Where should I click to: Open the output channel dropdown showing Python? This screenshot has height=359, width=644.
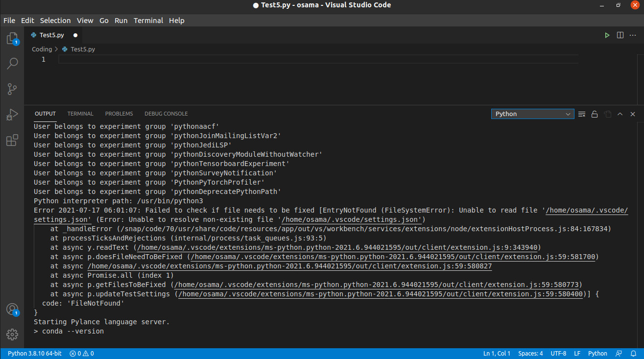tap(532, 114)
